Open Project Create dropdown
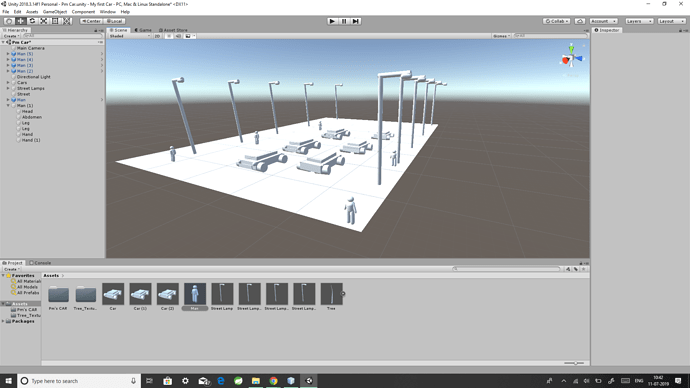Viewport: 690px width, 388px height. coord(11,269)
